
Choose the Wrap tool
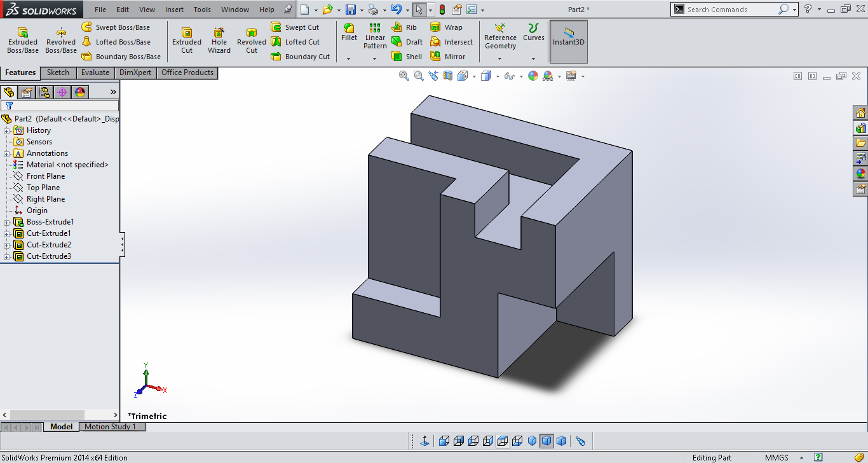click(x=447, y=27)
